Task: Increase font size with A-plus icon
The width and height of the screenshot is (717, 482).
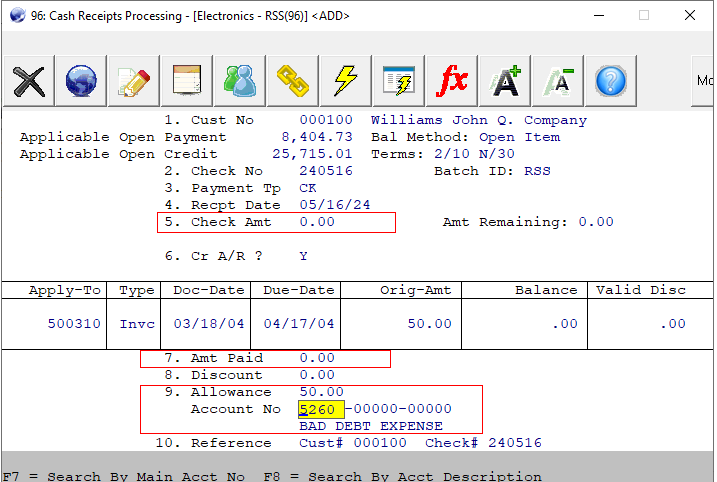Action: [505, 81]
